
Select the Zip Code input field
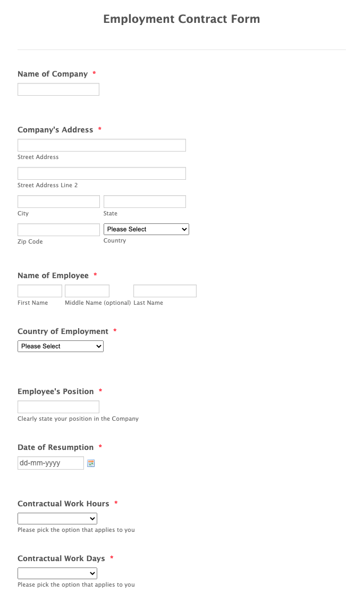58,229
